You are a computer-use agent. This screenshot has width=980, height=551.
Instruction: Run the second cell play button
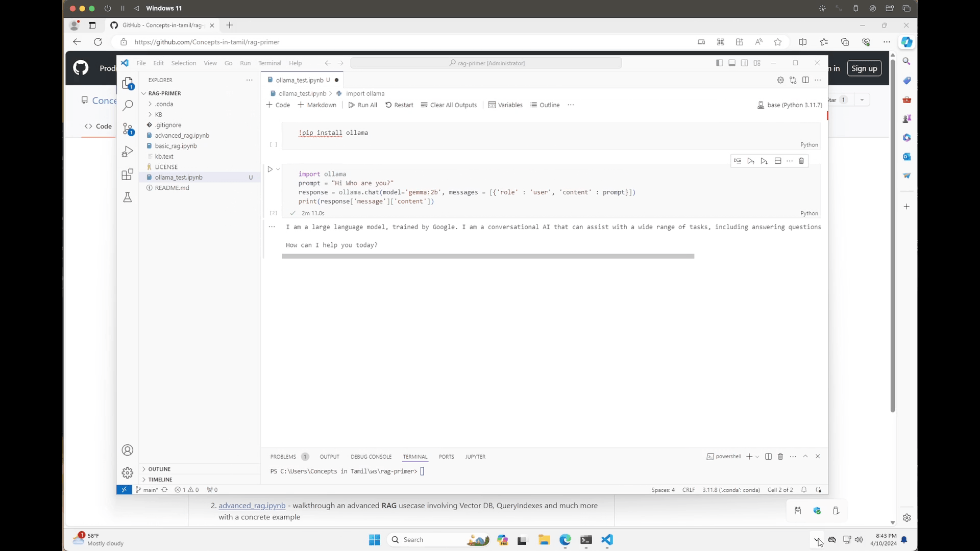tap(270, 169)
